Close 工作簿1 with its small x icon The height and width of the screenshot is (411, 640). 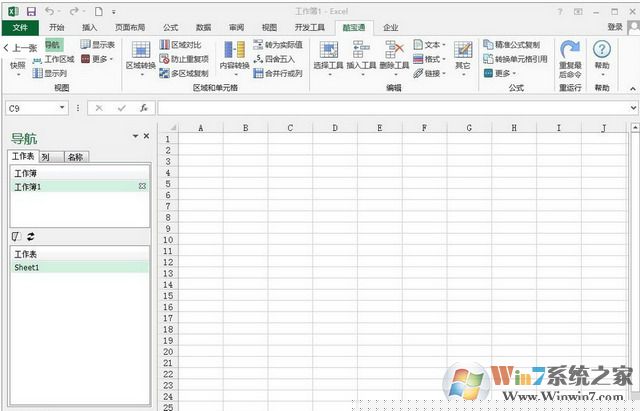pyautogui.click(x=142, y=186)
